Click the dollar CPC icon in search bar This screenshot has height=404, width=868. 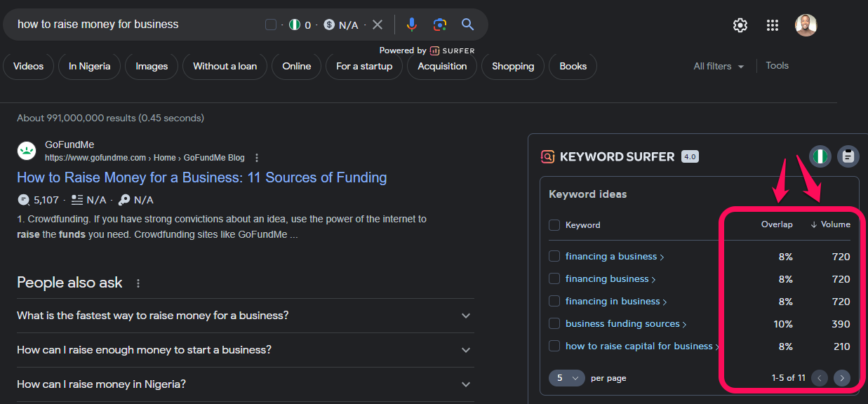pyautogui.click(x=329, y=25)
